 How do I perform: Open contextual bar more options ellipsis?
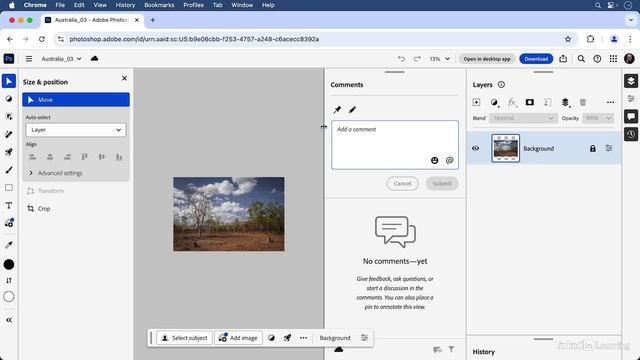click(x=303, y=338)
